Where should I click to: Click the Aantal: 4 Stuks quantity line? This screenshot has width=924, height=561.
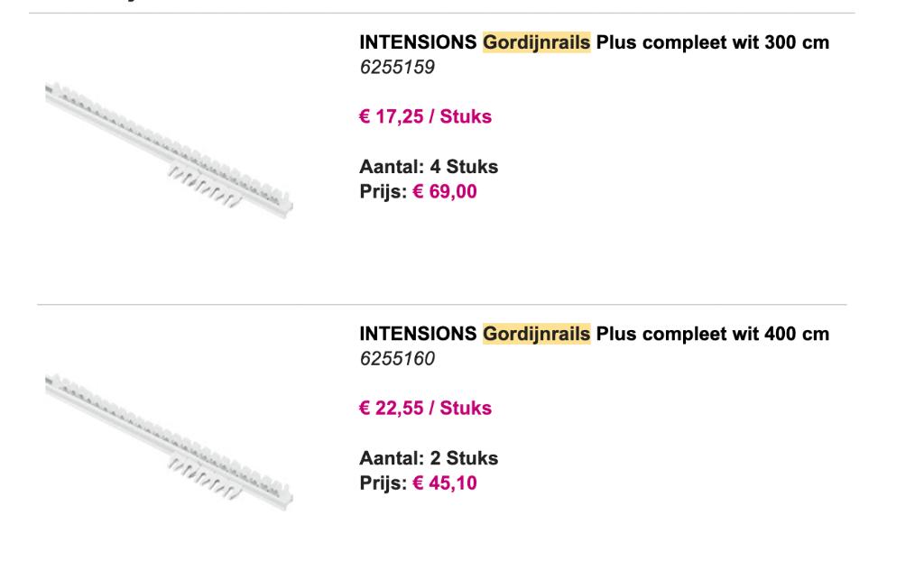point(429,167)
